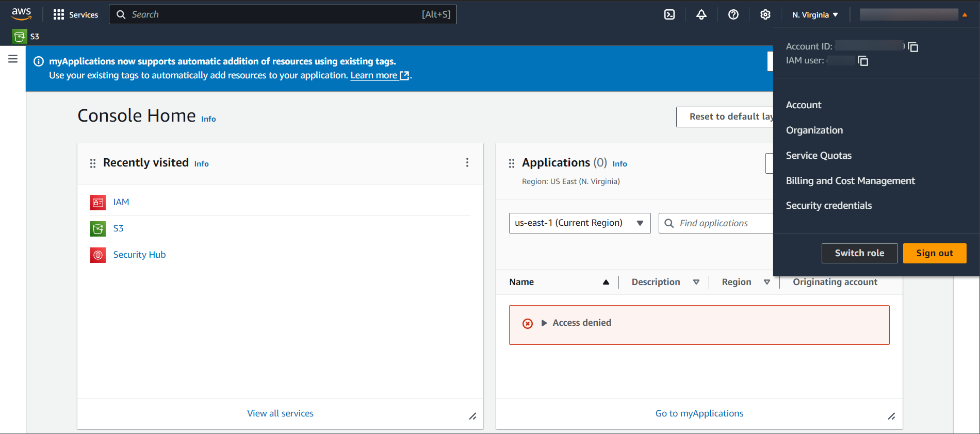Open the Services grid menu
The width and height of the screenshot is (980, 434).
pos(75,14)
